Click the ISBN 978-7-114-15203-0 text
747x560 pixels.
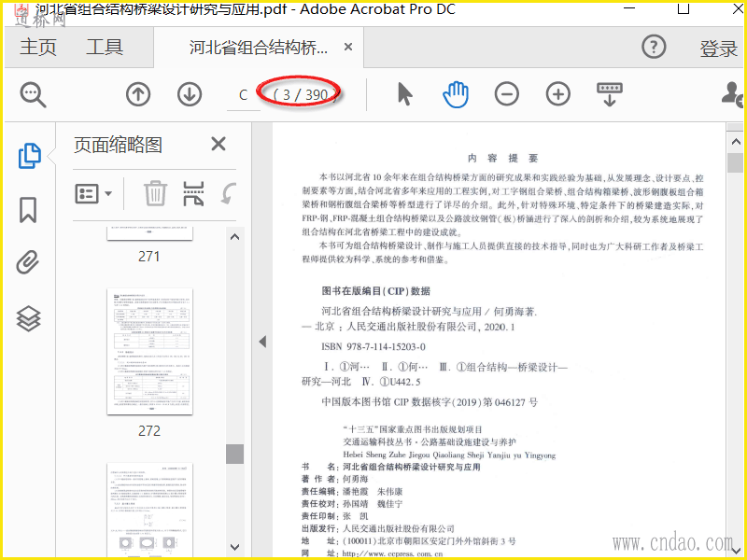[x=373, y=346]
